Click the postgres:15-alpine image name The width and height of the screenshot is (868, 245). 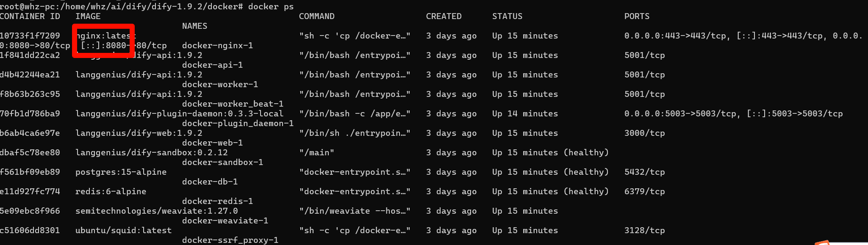(x=121, y=172)
